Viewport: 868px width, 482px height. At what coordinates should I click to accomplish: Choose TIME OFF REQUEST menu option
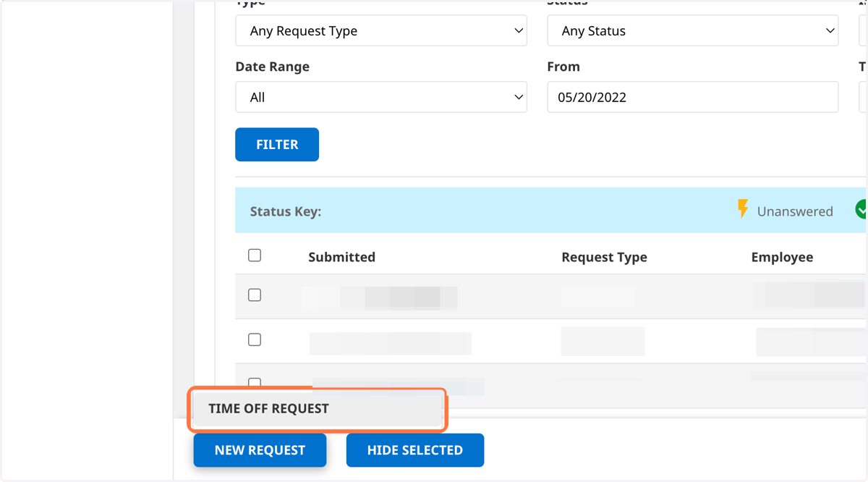318,409
